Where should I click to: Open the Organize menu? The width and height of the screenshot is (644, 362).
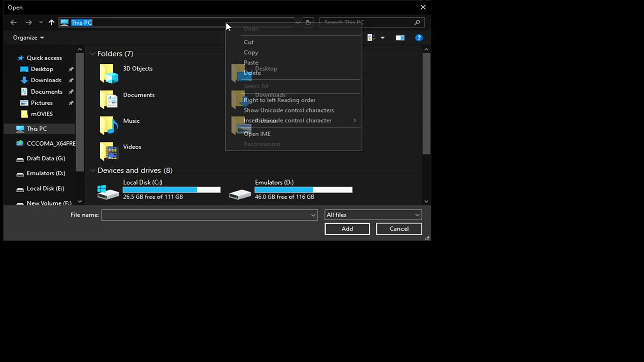[28, 38]
